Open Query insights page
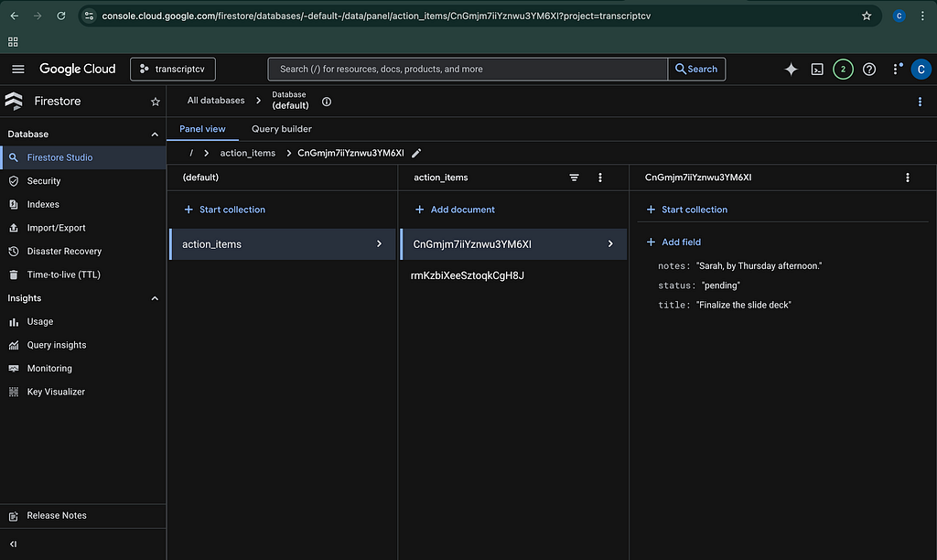The width and height of the screenshot is (937, 560). 83,345
